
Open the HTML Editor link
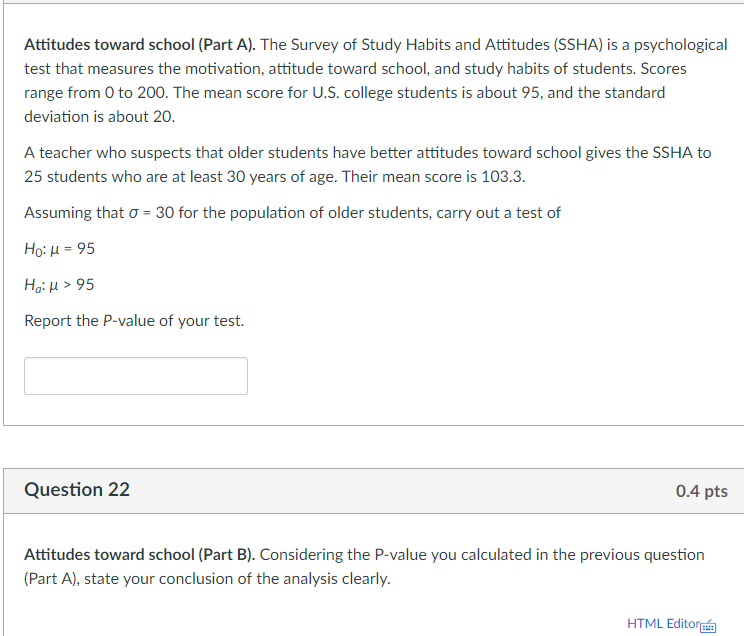pyautogui.click(x=663, y=623)
